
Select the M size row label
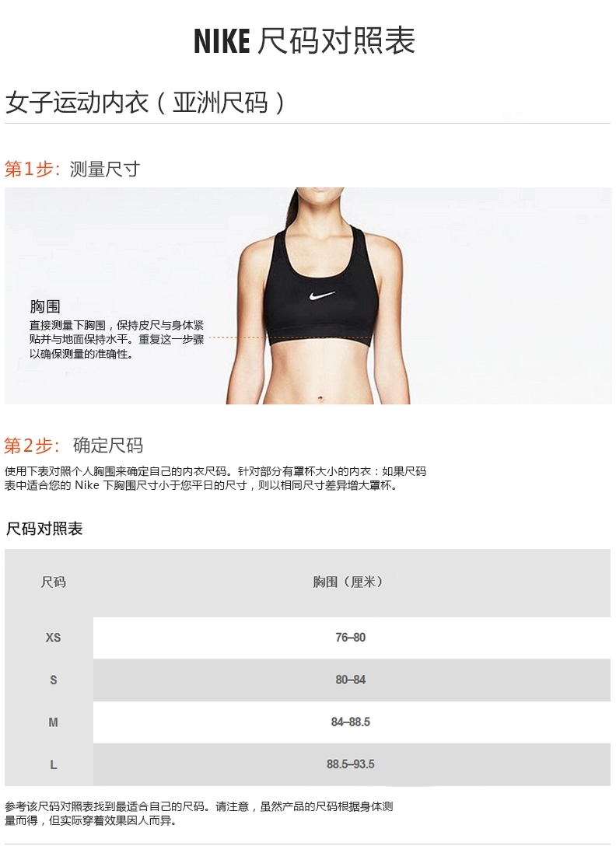point(54,722)
